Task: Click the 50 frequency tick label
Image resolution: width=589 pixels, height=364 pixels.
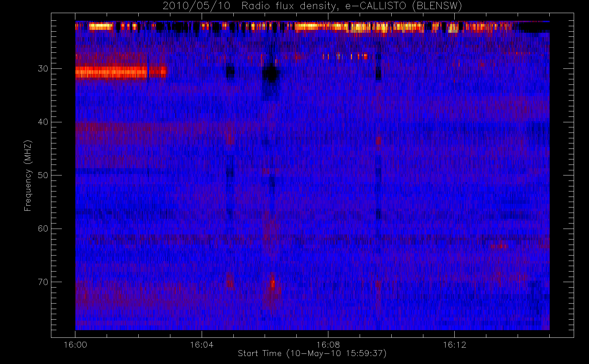Action: tap(43, 175)
